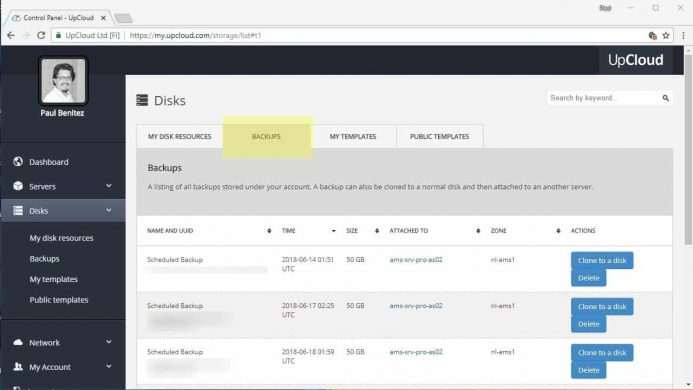This screenshot has width=693, height=390.
Task: Open a new browser tab
Action: tap(123, 18)
